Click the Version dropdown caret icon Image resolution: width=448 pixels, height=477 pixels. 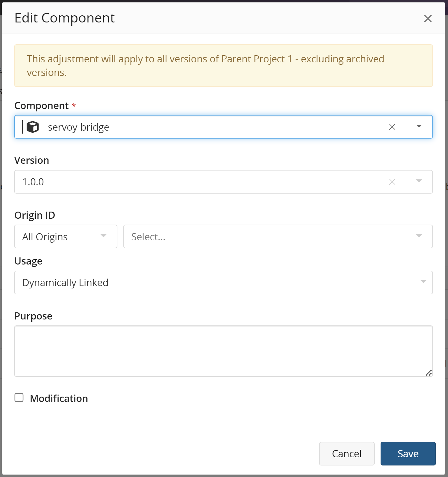pos(419,181)
